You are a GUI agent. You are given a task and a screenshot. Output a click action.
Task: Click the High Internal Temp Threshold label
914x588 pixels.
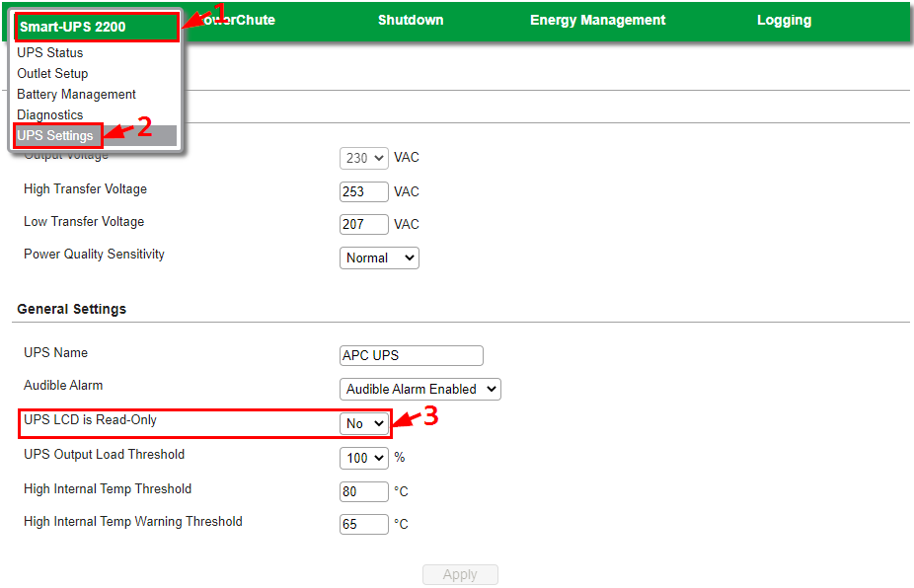[x=108, y=489]
